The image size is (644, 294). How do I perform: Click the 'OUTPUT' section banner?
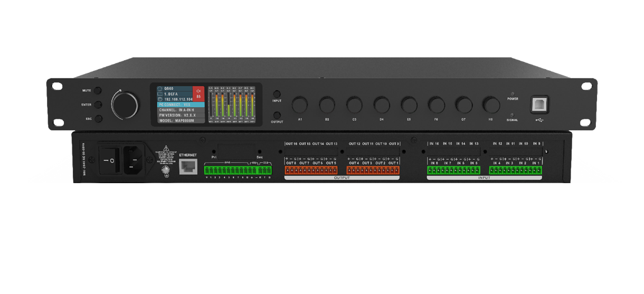point(342,178)
